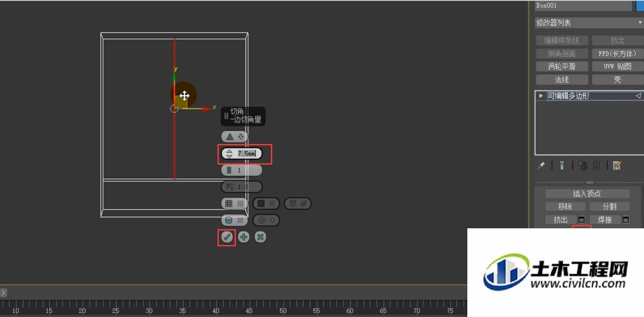Confirm the chamfer with the OK checkmark
The height and width of the screenshot is (317, 644).
(x=227, y=237)
